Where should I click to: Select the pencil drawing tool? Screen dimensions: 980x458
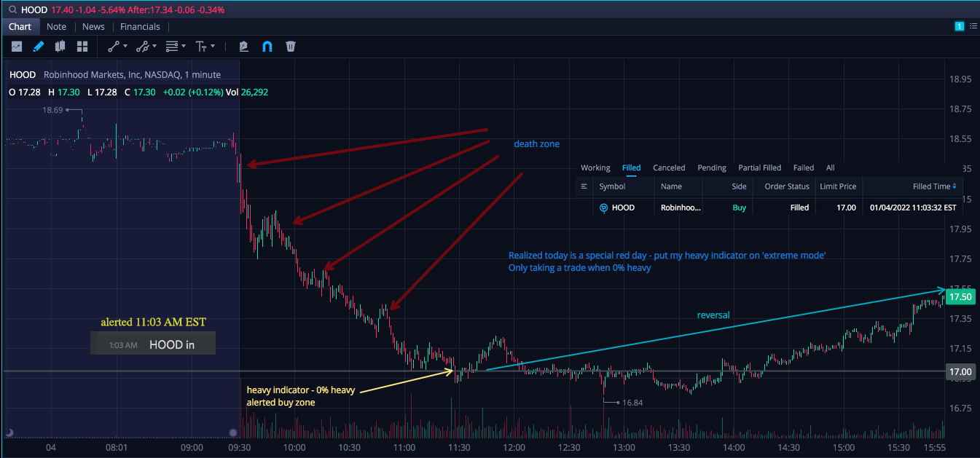(x=39, y=47)
